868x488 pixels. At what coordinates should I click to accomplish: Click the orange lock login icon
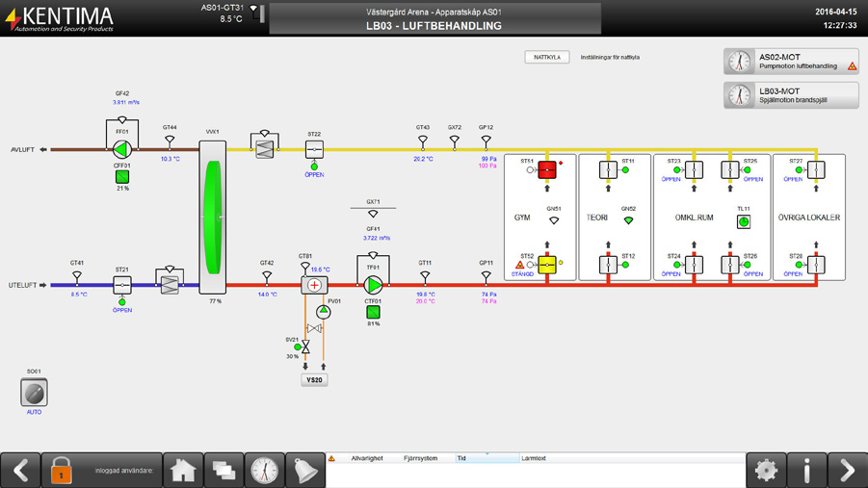tap(61, 471)
